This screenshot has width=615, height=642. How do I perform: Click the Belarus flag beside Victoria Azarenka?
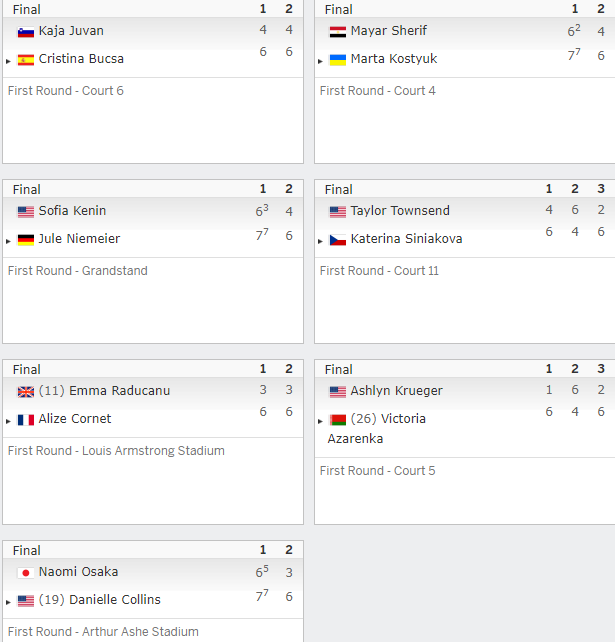point(338,420)
